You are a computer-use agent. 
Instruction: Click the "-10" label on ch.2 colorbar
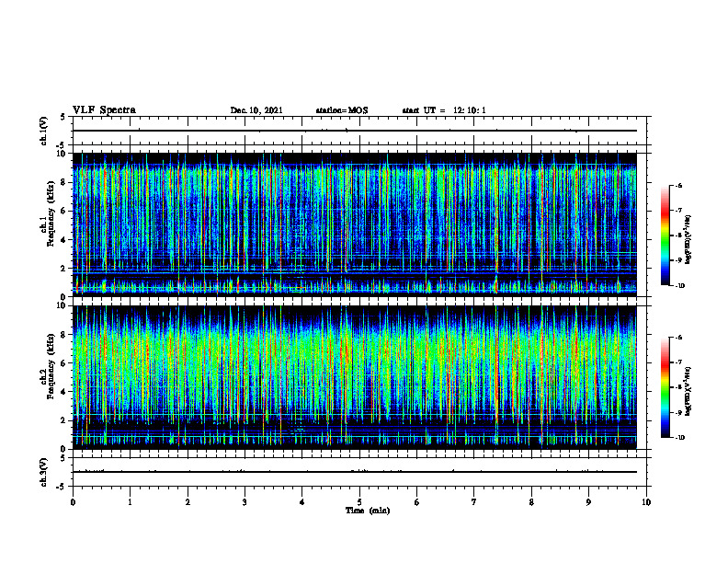pyautogui.click(x=679, y=438)
